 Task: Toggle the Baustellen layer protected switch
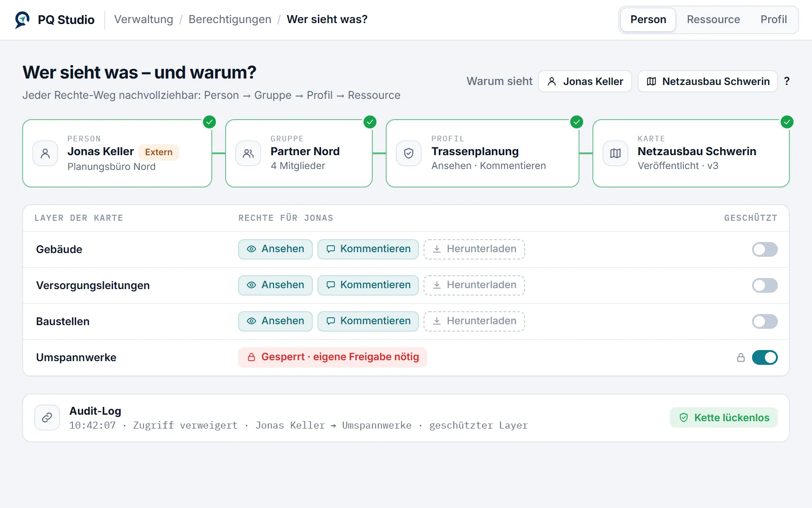click(x=764, y=321)
